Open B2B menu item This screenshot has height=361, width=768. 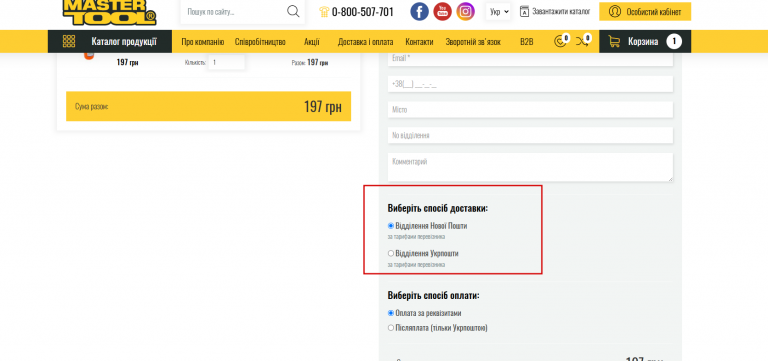click(527, 42)
